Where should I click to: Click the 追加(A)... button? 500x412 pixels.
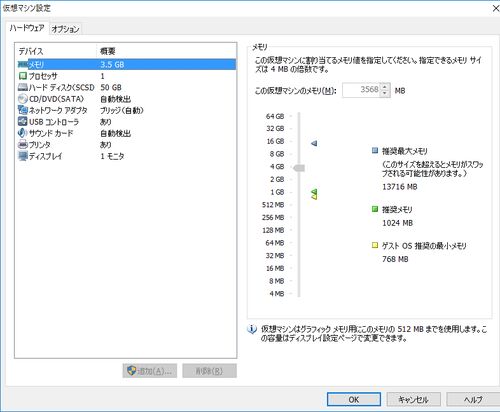[150, 371]
